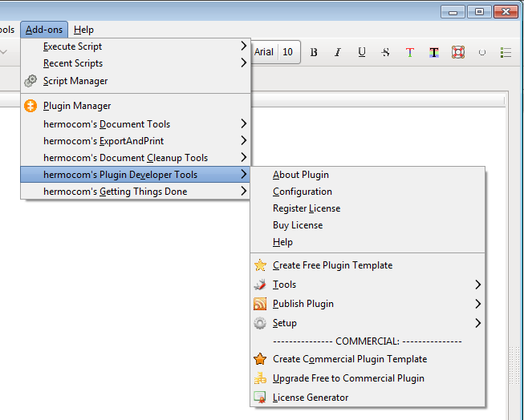
Task: Open Script Manager from the gear icon
Action: coord(30,81)
